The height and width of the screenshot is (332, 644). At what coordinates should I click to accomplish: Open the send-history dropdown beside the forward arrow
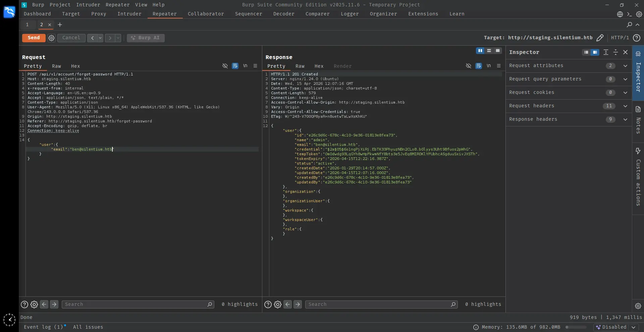click(x=118, y=38)
